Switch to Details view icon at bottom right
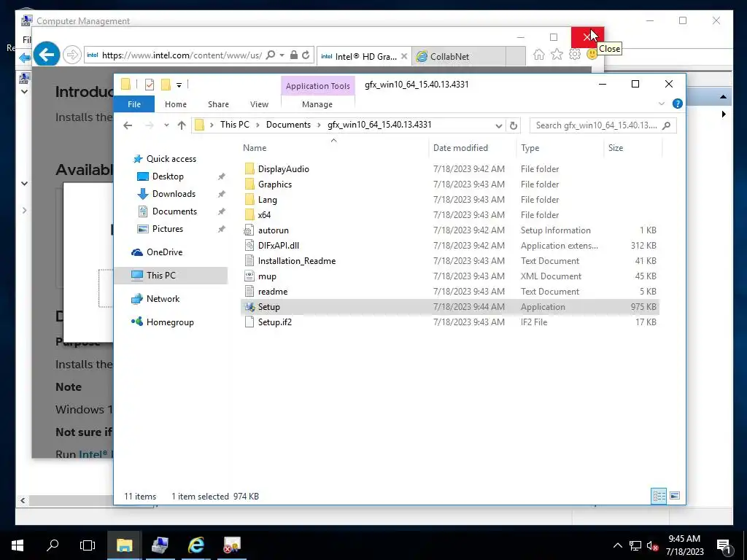 (x=659, y=496)
